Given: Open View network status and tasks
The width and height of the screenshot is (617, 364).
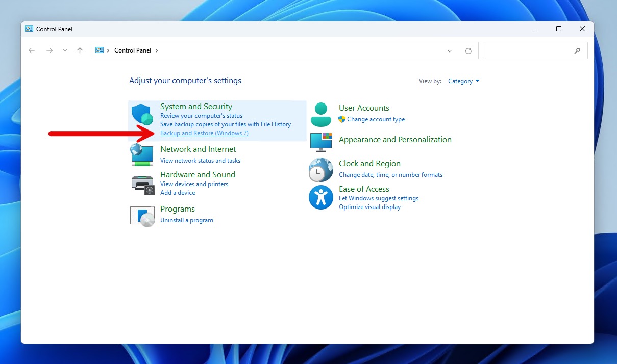Looking at the screenshot, I should pyautogui.click(x=200, y=161).
